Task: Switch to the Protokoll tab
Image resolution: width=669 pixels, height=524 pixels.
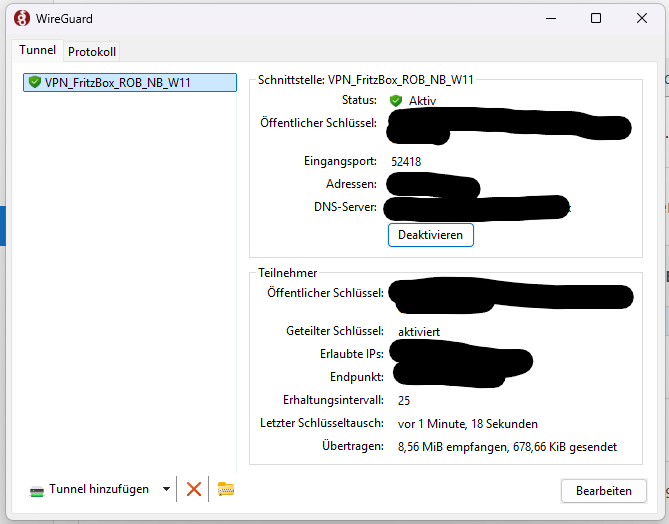Action: point(92,52)
